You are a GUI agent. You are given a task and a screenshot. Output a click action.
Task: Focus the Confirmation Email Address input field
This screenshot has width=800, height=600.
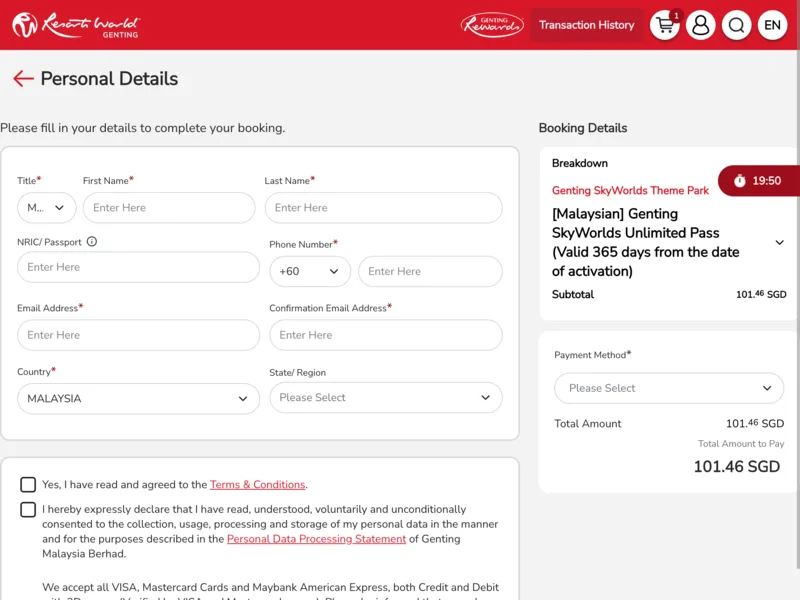[386, 335]
